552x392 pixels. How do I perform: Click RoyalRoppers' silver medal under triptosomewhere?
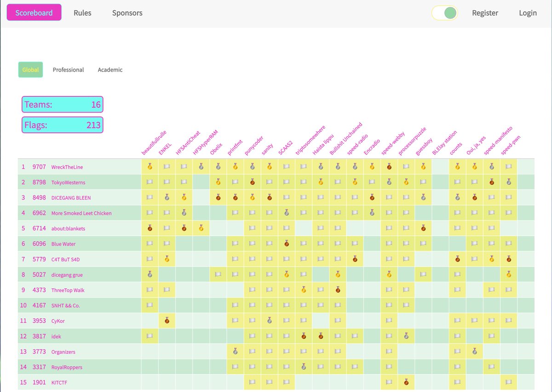[x=304, y=367]
